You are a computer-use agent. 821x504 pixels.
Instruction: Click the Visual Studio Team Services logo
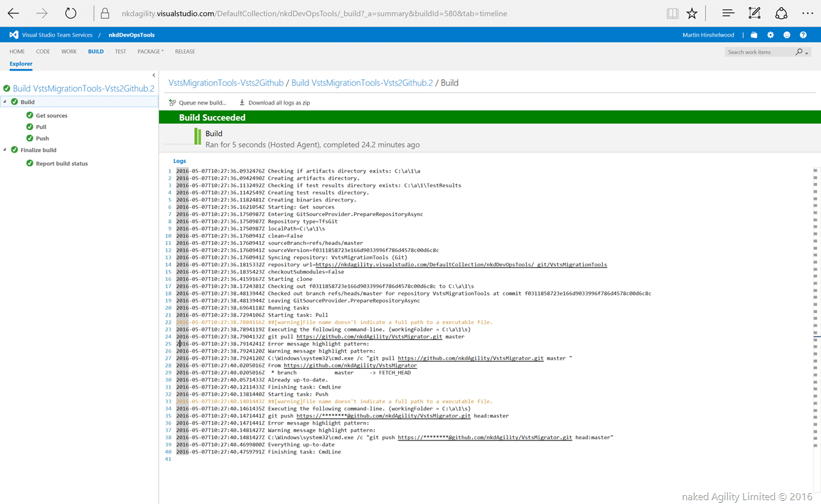pyautogui.click(x=13, y=35)
